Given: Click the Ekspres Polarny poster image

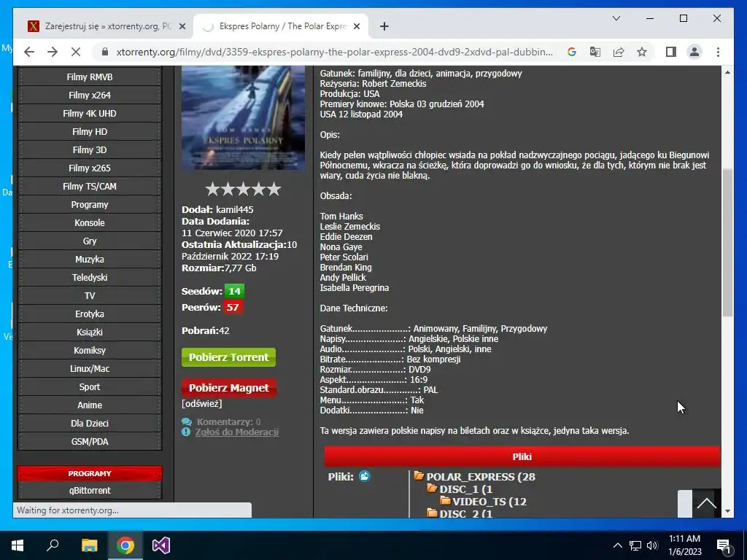Looking at the screenshot, I should click(x=243, y=117).
